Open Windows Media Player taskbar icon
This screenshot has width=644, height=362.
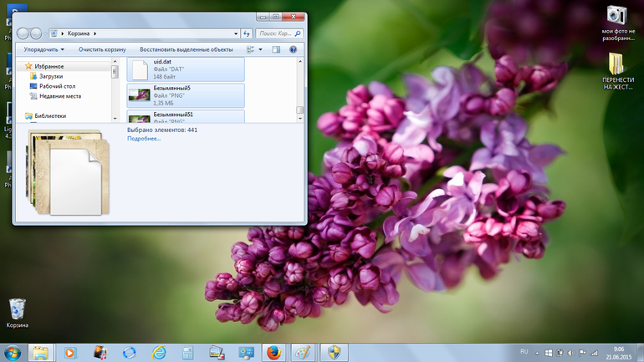tap(71, 352)
